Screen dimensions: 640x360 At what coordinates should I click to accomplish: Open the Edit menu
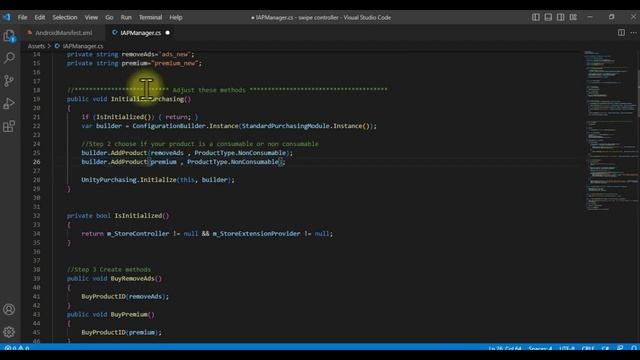click(40, 18)
